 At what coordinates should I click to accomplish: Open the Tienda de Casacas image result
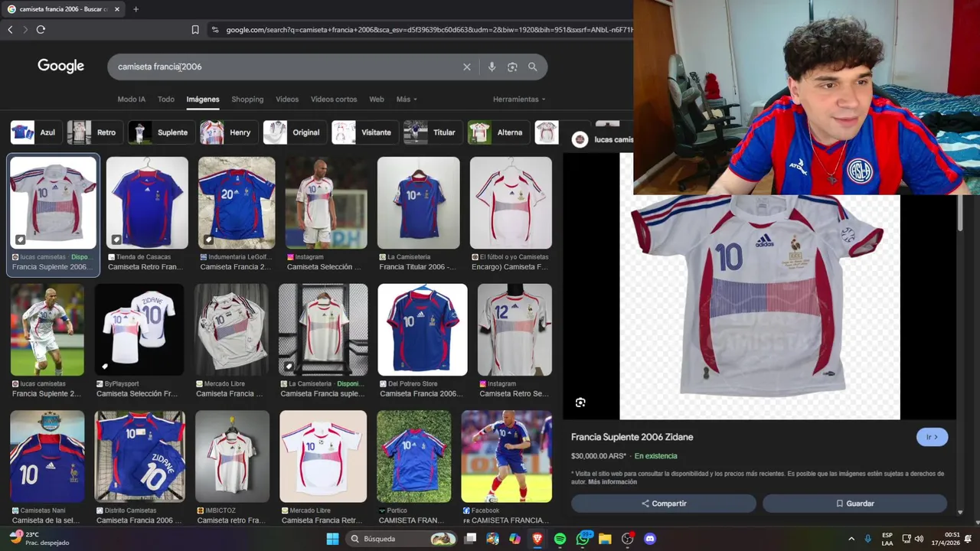pyautogui.click(x=147, y=203)
